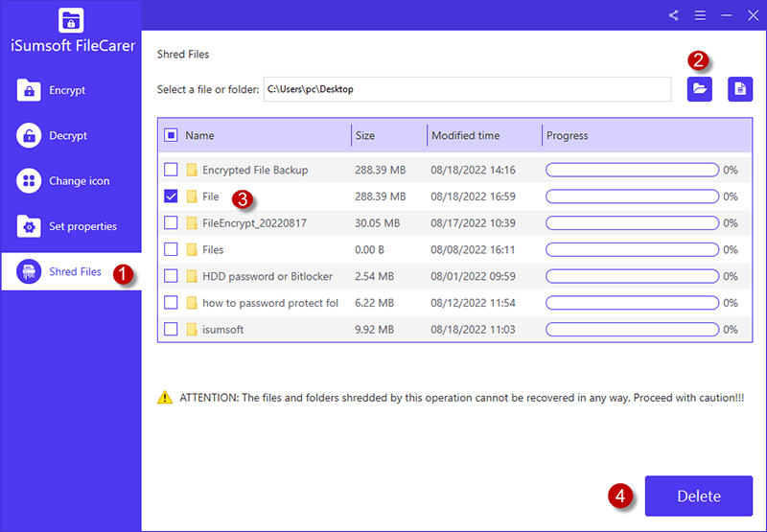
Task: Click the share icon in title bar
Action: click(x=674, y=15)
